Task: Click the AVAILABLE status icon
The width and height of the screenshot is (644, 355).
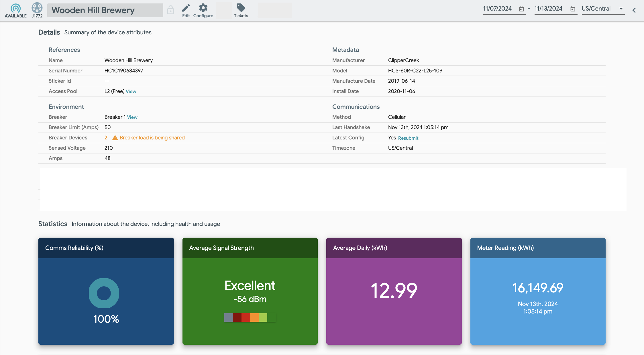Action: click(x=15, y=8)
